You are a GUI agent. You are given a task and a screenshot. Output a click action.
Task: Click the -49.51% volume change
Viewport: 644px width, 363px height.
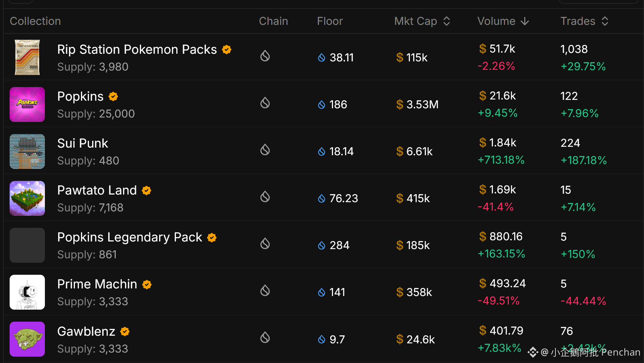point(499,301)
